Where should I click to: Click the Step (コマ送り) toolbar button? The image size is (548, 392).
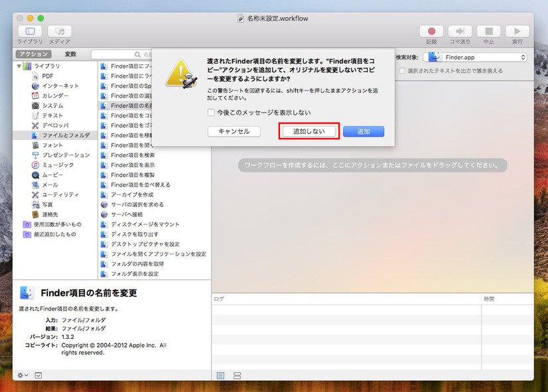click(x=460, y=31)
